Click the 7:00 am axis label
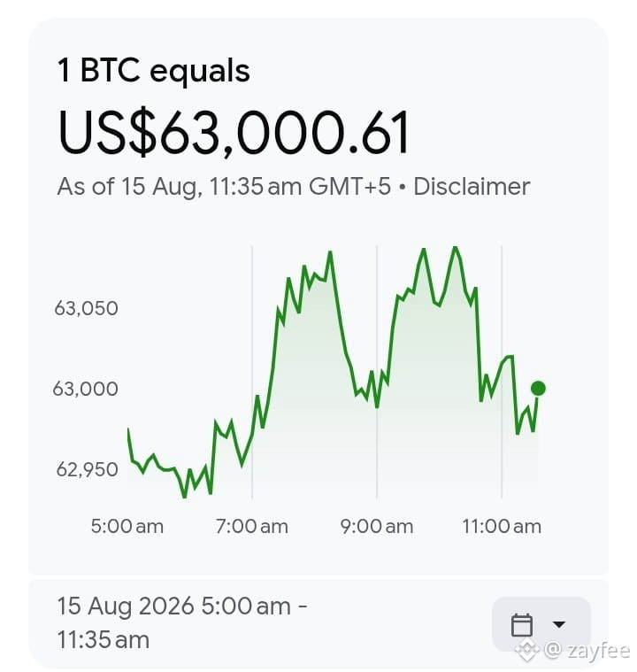Image resolution: width=637 pixels, height=672 pixels. tap(252, 526)
